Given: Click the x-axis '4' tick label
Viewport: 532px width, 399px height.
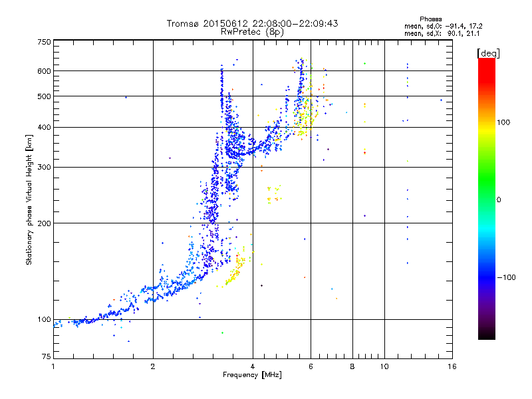Looking at the screenshot, I should (x=253, y=366).
